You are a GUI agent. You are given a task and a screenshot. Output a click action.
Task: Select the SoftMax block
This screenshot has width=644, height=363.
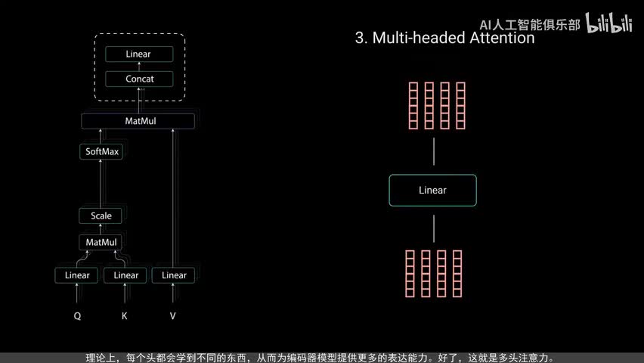click(x=101, y=152)
